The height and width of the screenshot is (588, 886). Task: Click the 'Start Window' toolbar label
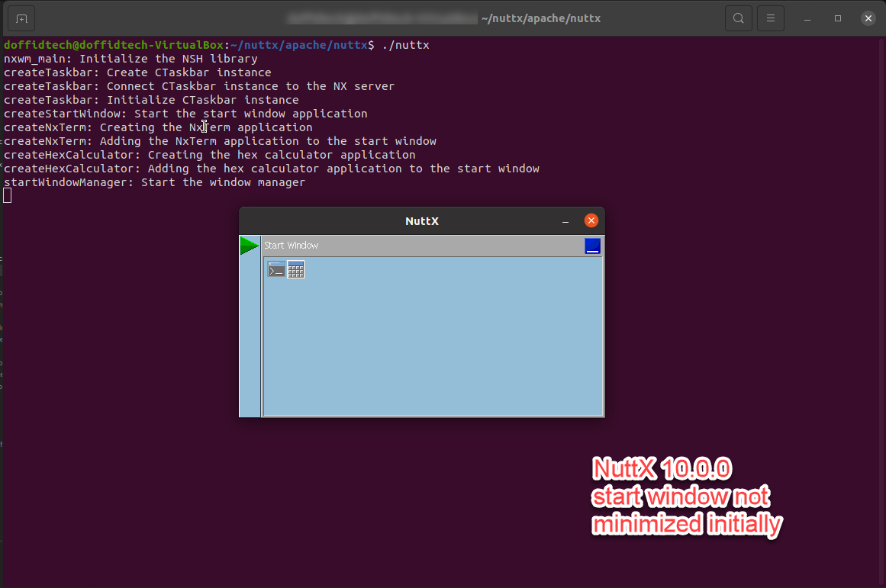click(291, 245)
